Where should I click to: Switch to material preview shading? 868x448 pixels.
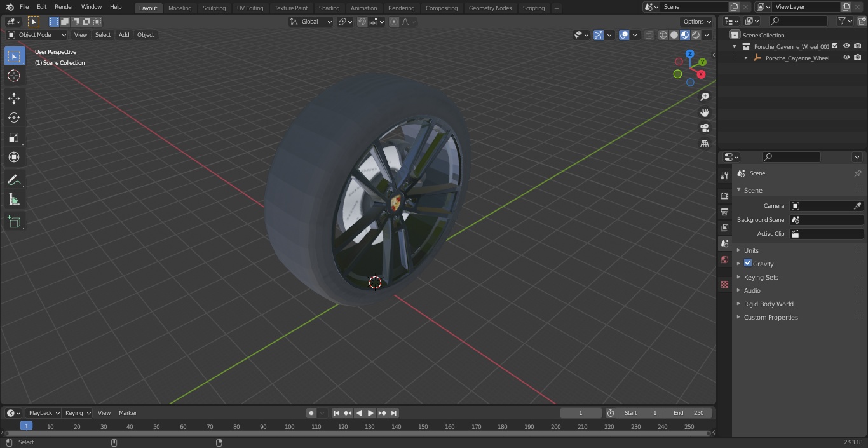tap(685, 35)
